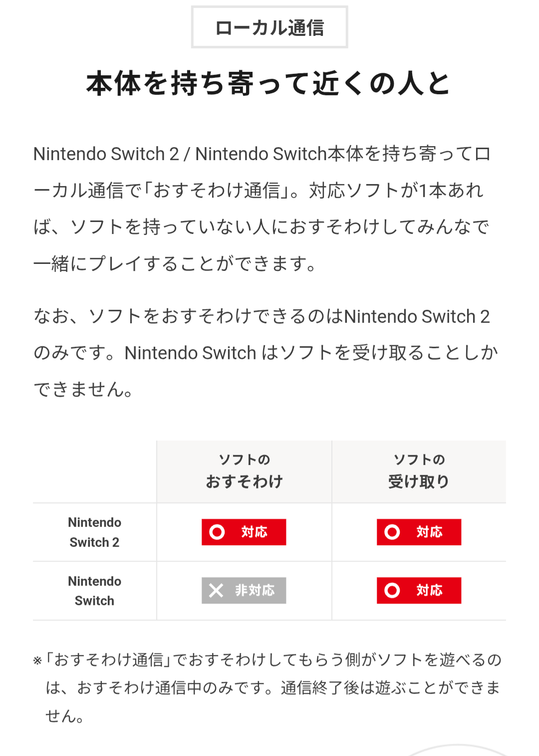
Task: Click the red 対応 badge for Nintendo Switch 受け取り
Action: [419, 590]
